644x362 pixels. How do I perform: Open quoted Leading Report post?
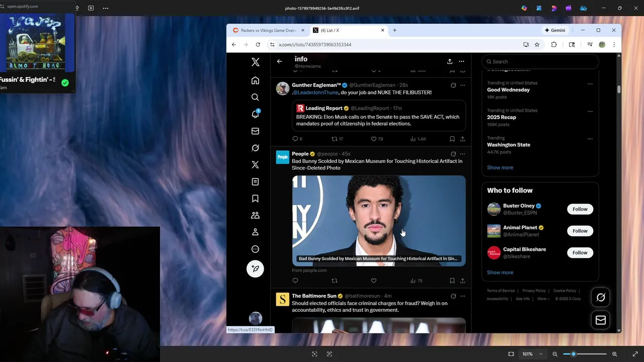coord(379,116)
